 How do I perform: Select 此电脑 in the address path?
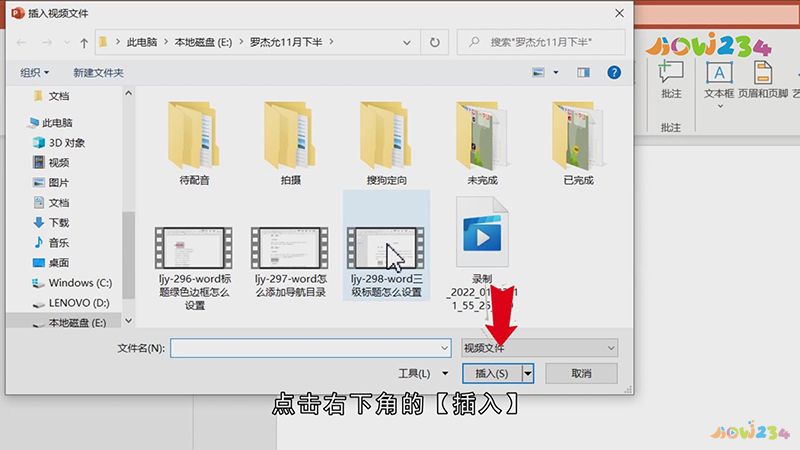pos(141,42)
